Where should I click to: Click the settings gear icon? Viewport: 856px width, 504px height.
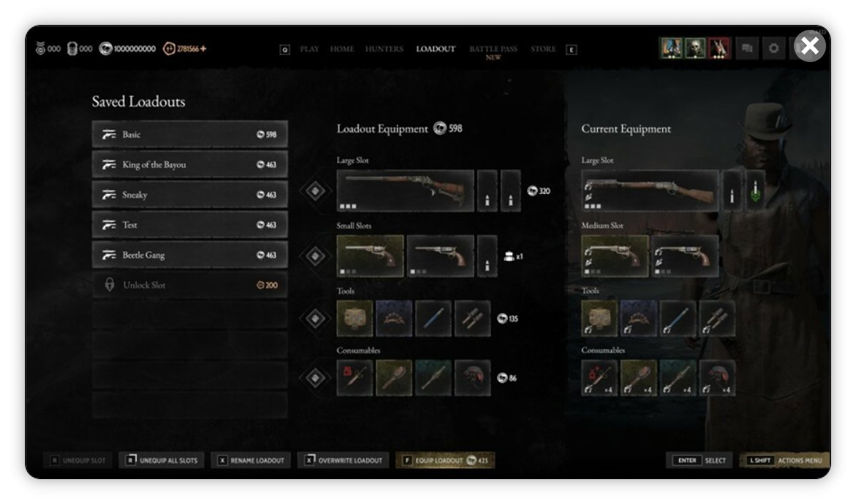click(x=774, y=48)
